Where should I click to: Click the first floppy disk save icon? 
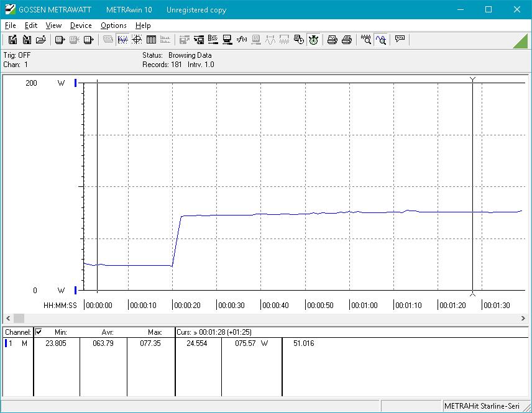[12, 40]
